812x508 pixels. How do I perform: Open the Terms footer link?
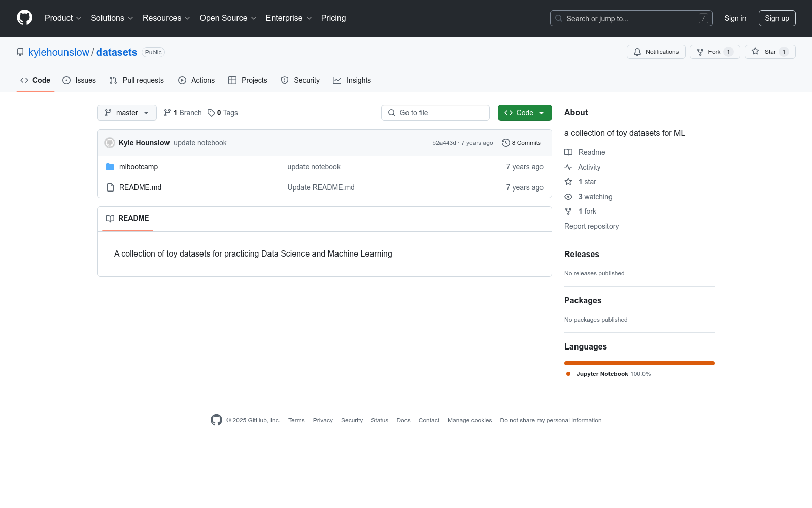[x=296, y=420]
